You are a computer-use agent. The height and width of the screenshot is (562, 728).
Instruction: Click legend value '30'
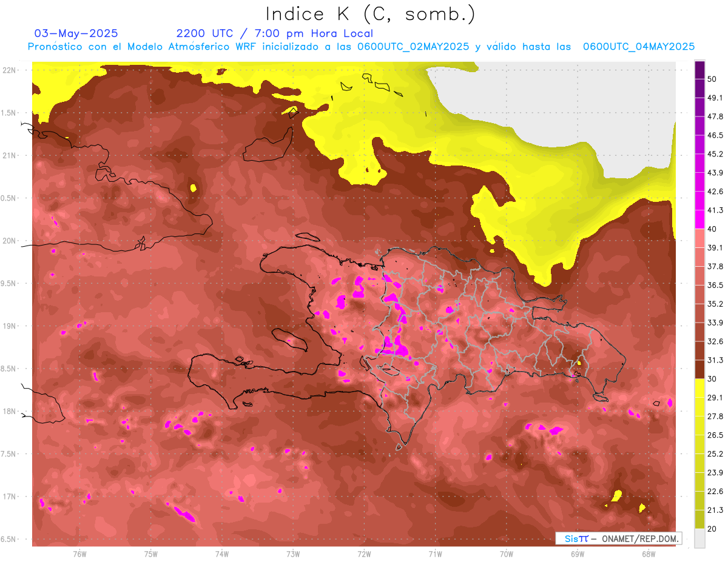(712, 379)
